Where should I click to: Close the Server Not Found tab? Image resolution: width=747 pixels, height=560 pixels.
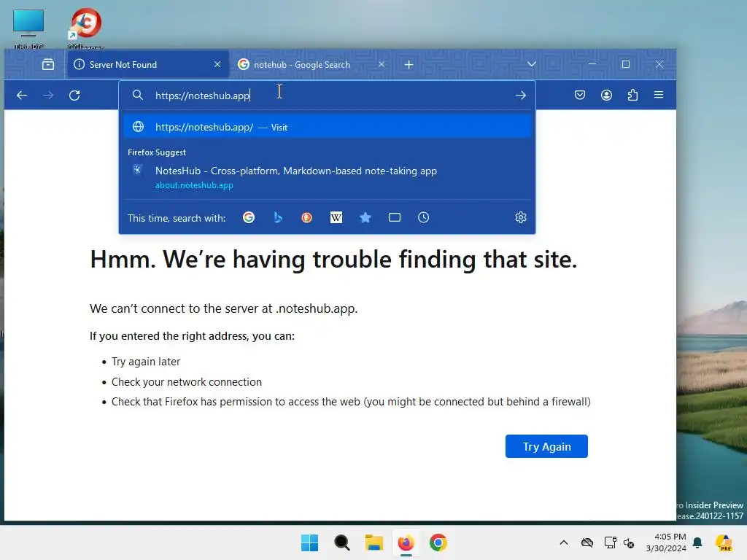tap(217, 64)
